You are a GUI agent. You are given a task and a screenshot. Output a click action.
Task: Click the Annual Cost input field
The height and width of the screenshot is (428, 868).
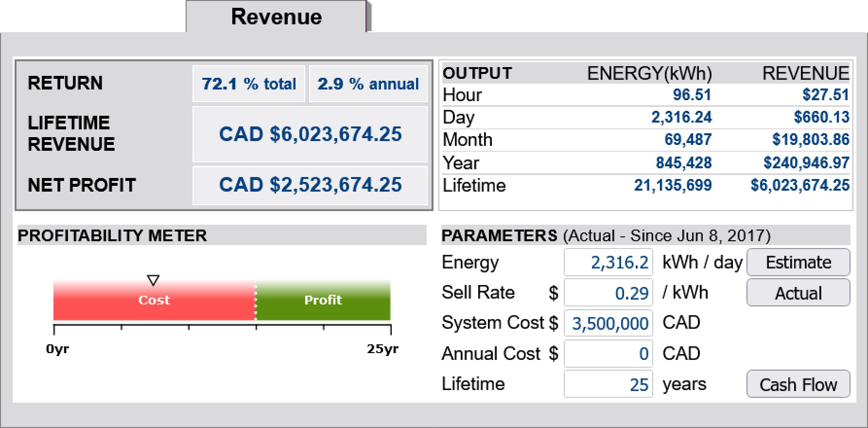(x=608, y=354)
